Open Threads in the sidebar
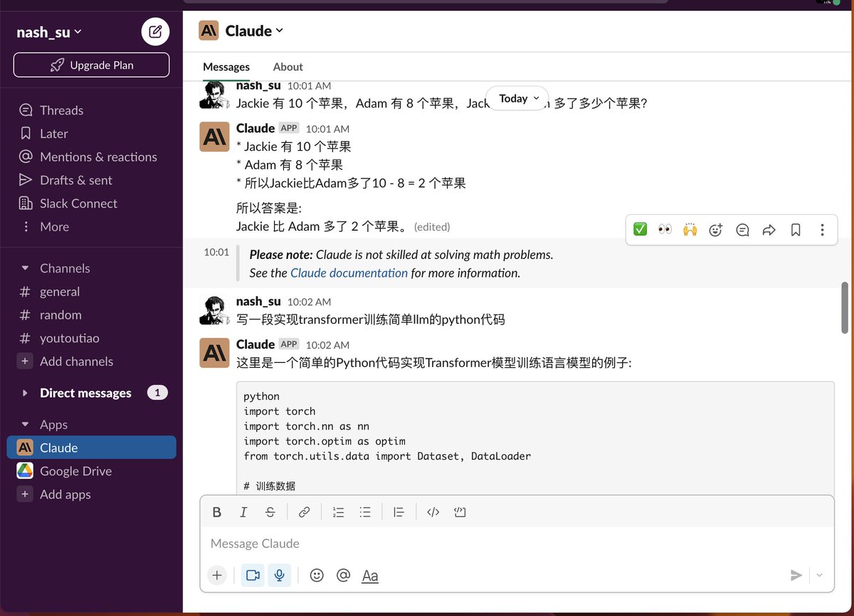This screenshot has width=854, height=616. pos(61,110)
